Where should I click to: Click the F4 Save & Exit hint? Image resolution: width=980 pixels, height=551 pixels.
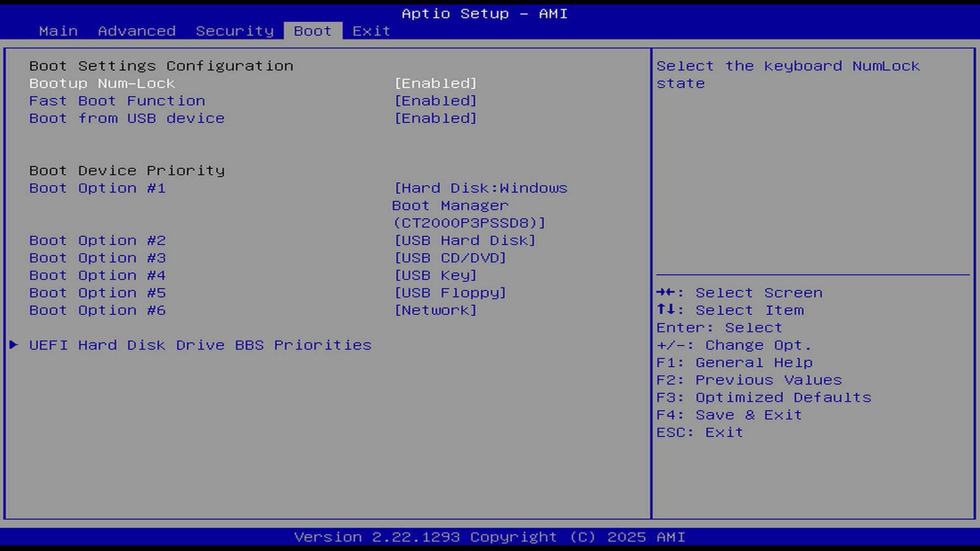(728, 415)
